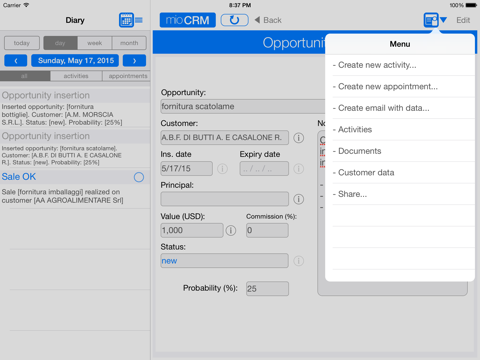Show info for the Value field

(231, 230)
